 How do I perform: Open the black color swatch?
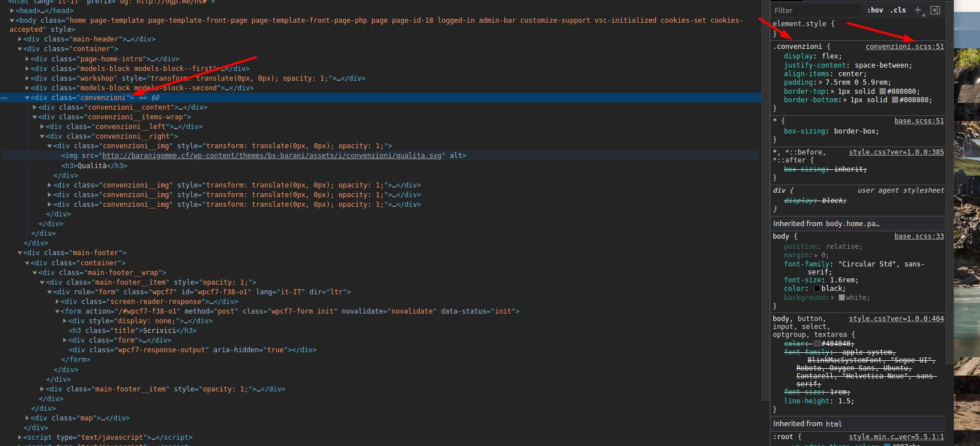tap(817, 289)
